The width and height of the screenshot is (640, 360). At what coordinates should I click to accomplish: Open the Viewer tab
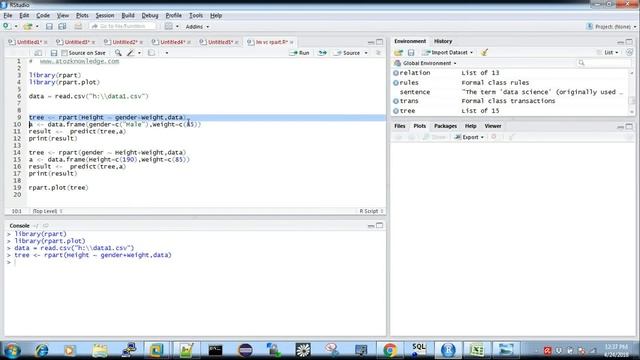(x=493, y=126)
